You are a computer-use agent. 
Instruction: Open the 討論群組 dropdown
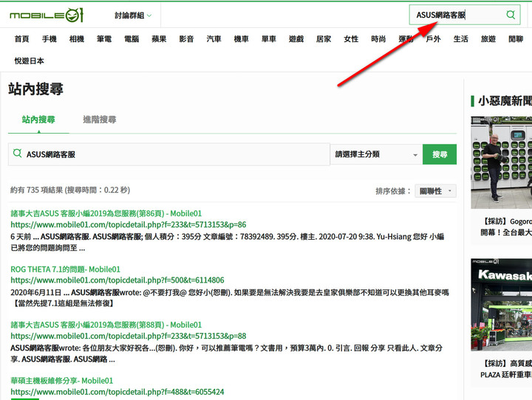click(x=133, y=15)
